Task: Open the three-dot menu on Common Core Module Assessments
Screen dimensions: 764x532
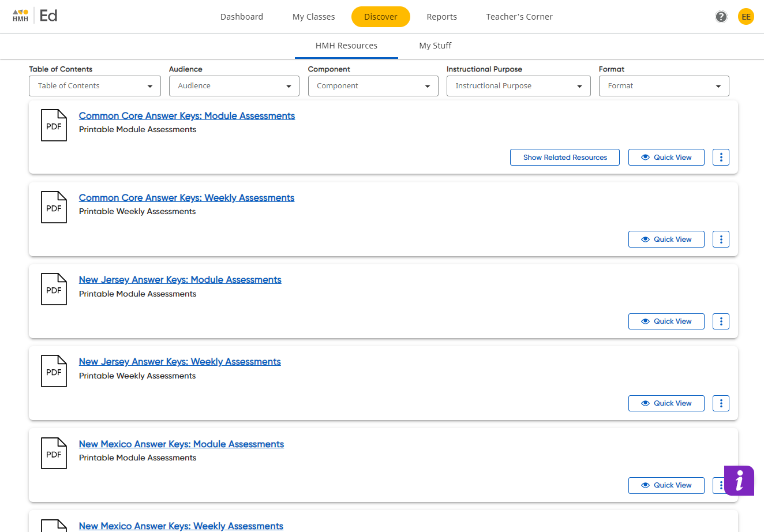Action: point(721,157)
